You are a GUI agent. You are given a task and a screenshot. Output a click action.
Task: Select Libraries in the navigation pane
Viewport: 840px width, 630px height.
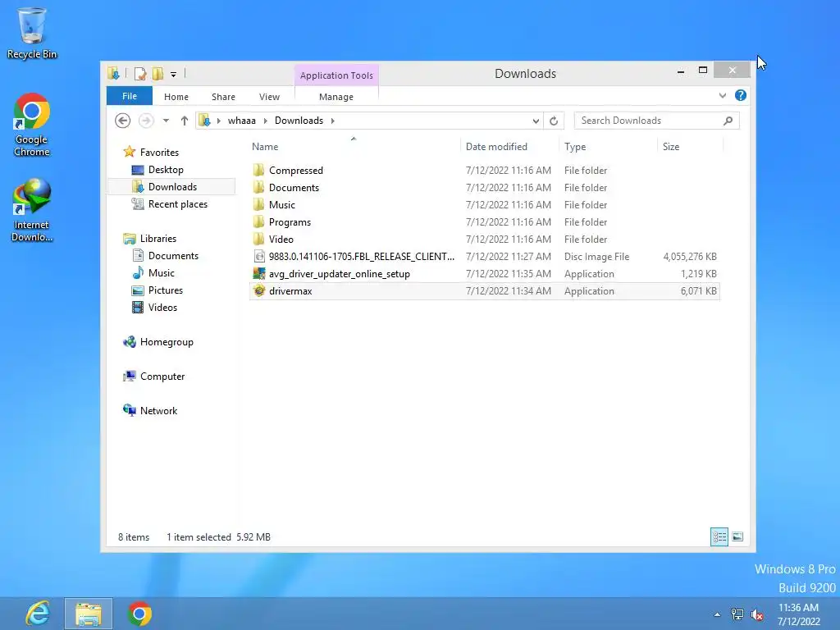point(158,239)
